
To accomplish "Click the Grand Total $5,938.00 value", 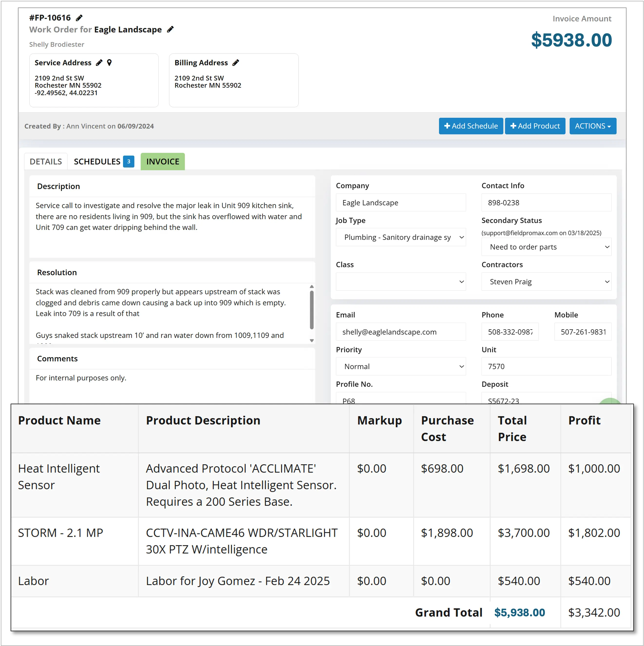I will 520,613.
